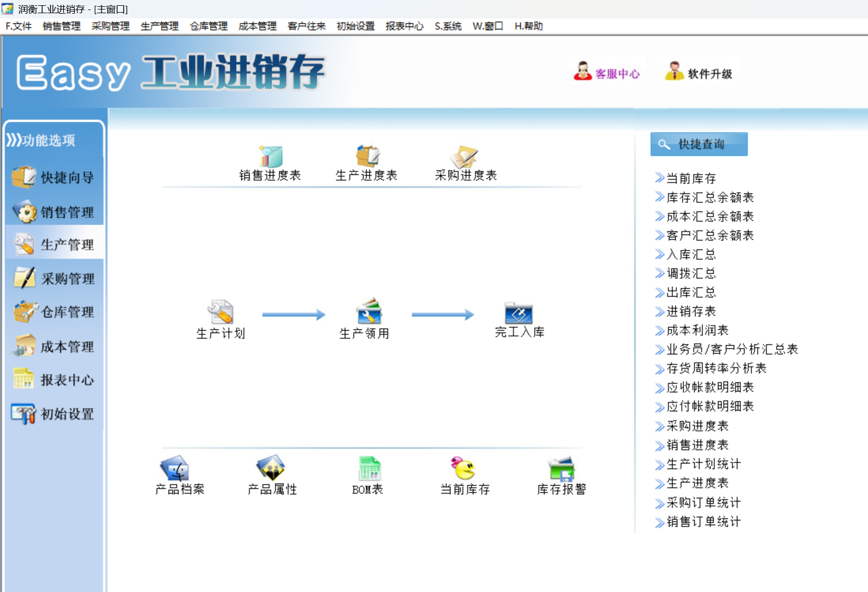Open the 生产计划 production plan icon
868x592 pixels.
click(221, 312)
